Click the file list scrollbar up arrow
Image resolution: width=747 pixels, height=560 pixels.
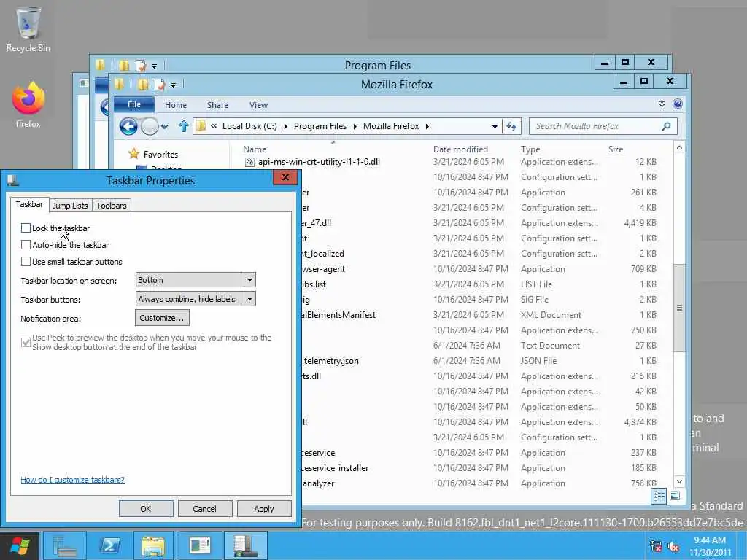pos(679,147)
